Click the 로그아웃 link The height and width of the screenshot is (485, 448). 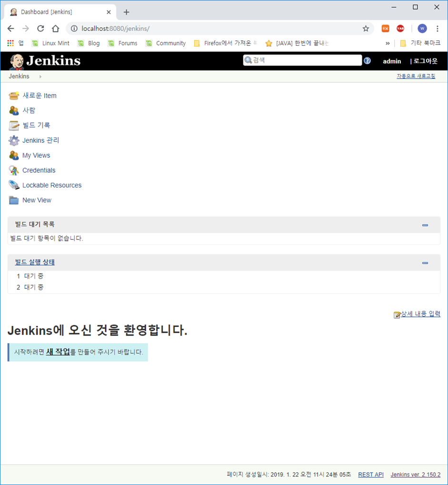(x=426, y=61)
